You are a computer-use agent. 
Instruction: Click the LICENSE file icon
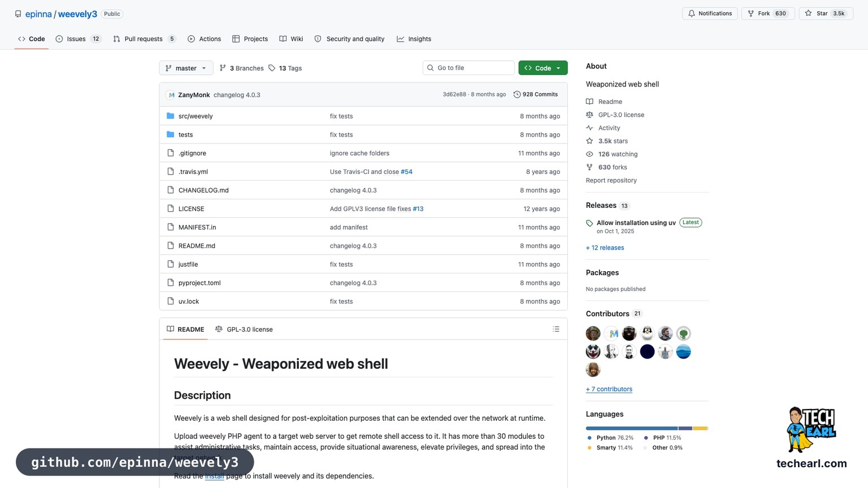tap(170, 208)
